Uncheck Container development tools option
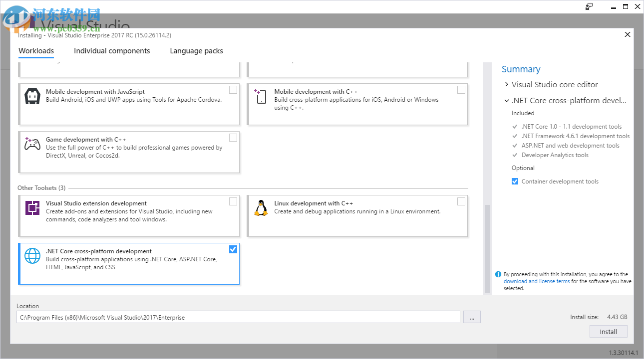The height and width of the screenshot is (359, 644). coord(515,181)
